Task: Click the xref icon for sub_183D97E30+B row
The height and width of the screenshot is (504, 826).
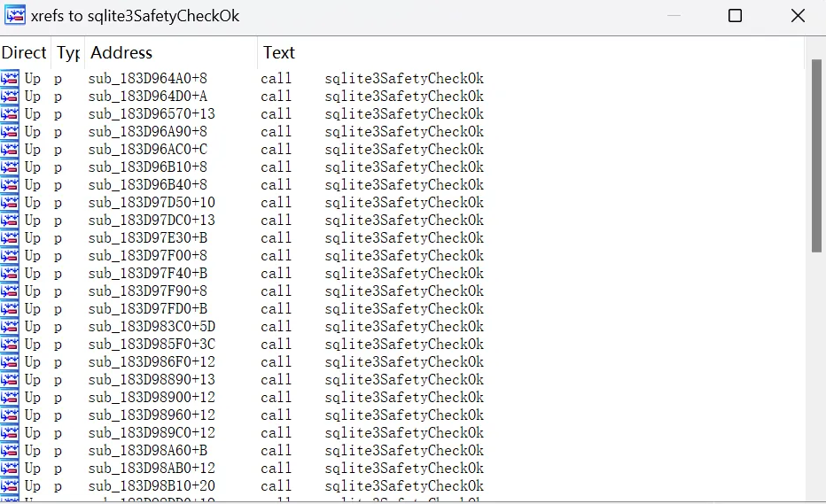Action: [10, 238]
